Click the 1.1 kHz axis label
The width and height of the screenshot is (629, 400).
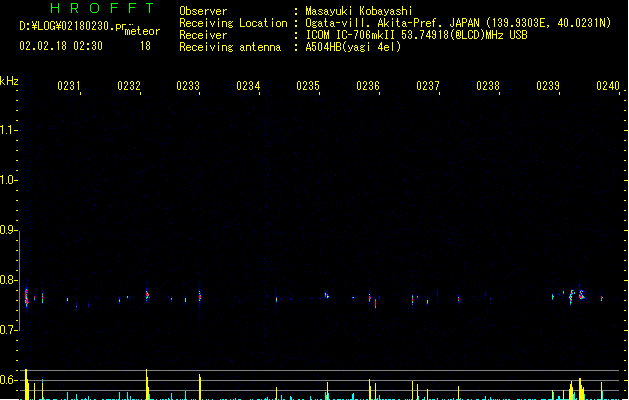tap(7, 130)
